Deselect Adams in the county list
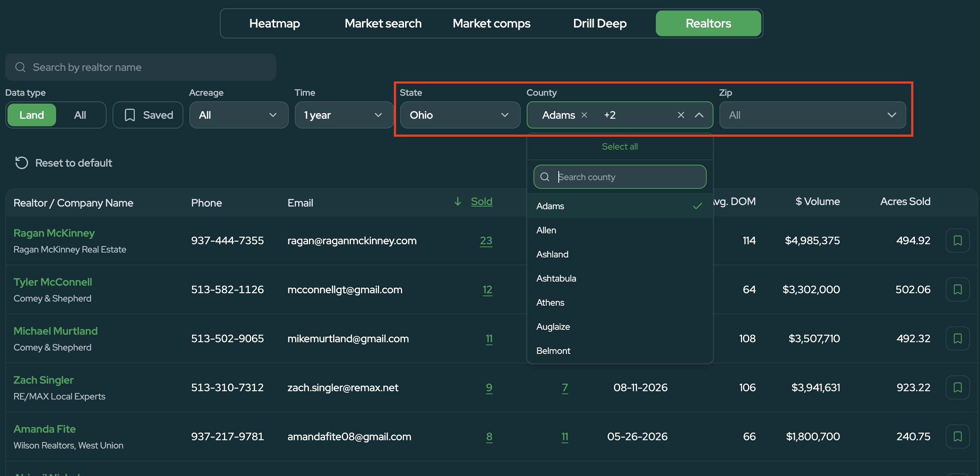 point(619,206)
